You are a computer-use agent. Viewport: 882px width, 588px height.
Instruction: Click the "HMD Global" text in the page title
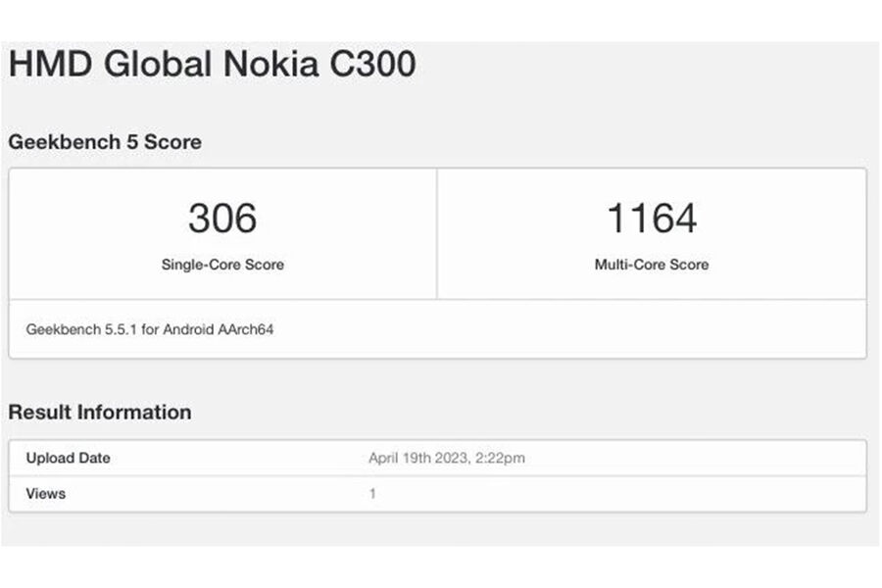pyautogui.click(x=110, y=65)
